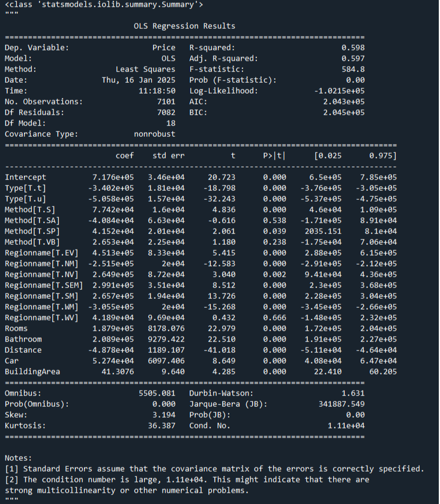The width and height of the screenshot is (440, 504).
Task: Click the "Dep. Variable:" label
Action: point(37,47)
